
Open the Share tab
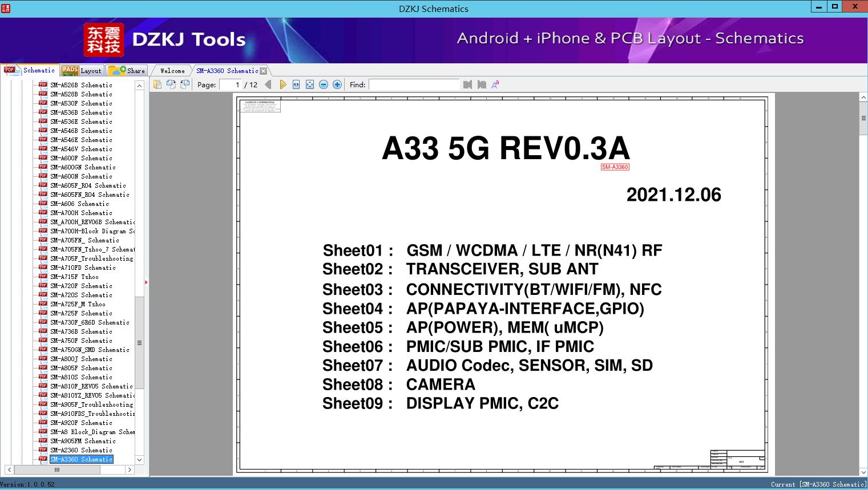(127, 71)
